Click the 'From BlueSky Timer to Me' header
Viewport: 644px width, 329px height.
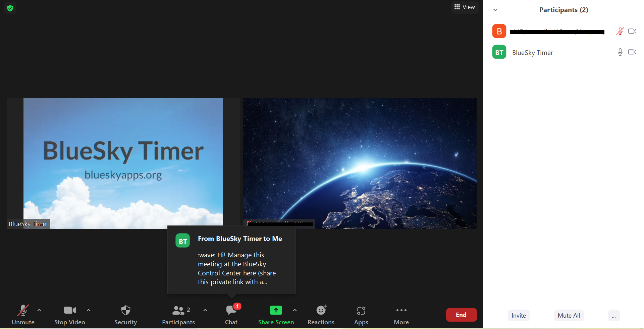coord(240,239)
